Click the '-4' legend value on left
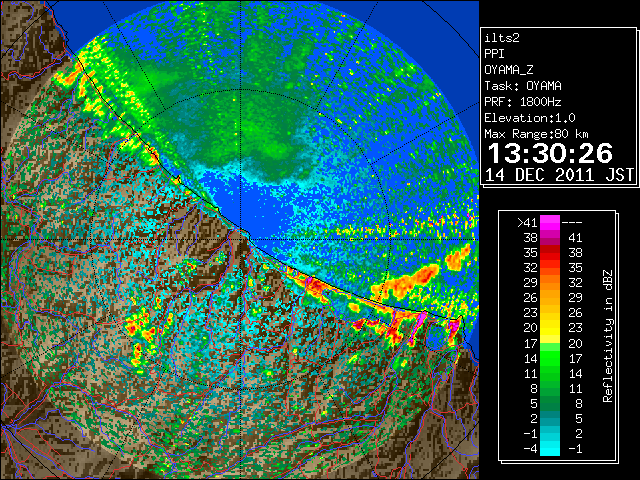Viewport: 640px width, 480px height. coord(530,448)
